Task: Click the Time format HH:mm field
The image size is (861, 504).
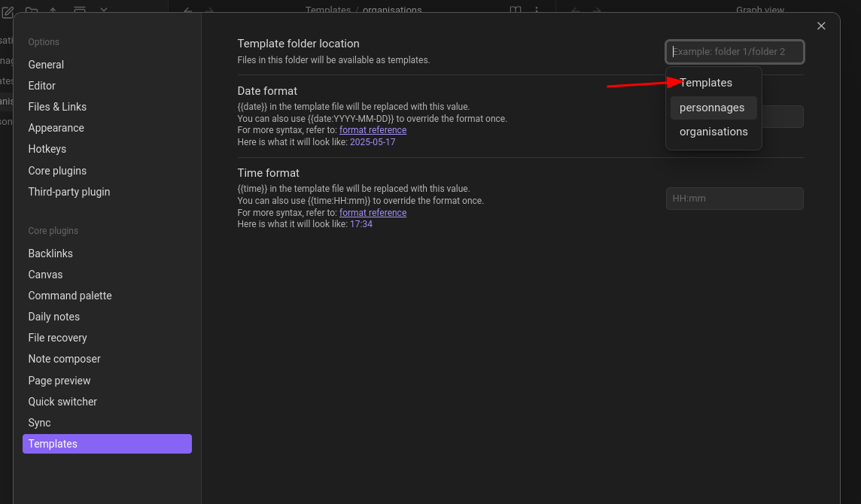Action: pos(735,199)
